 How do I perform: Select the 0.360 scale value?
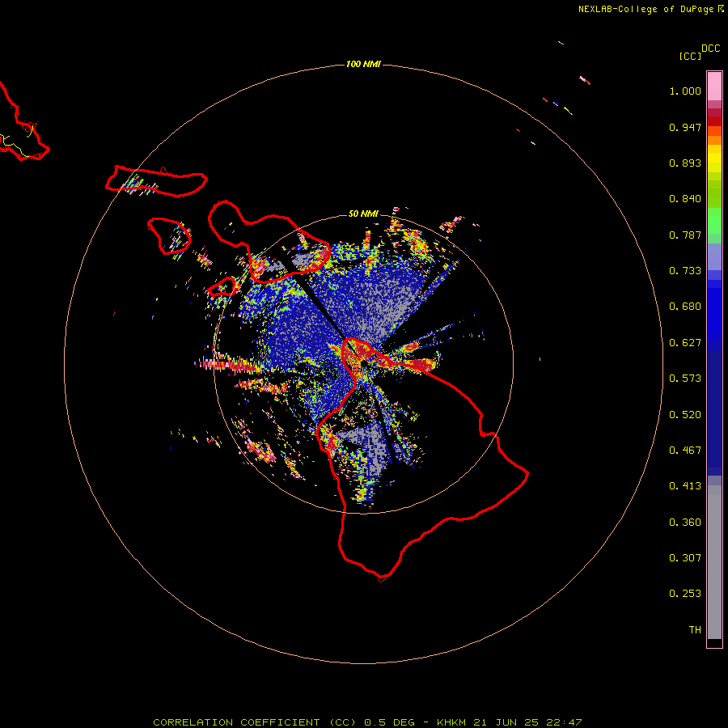click(685, 523)
